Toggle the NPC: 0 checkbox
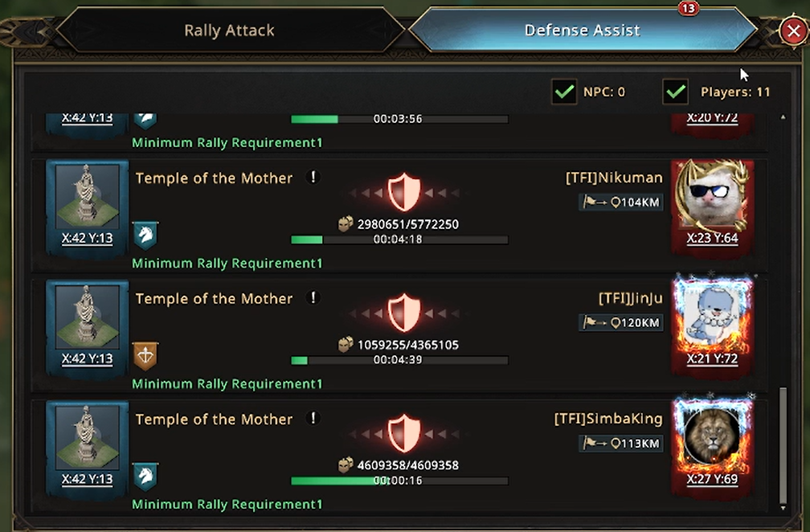 [x=564, y=92]
